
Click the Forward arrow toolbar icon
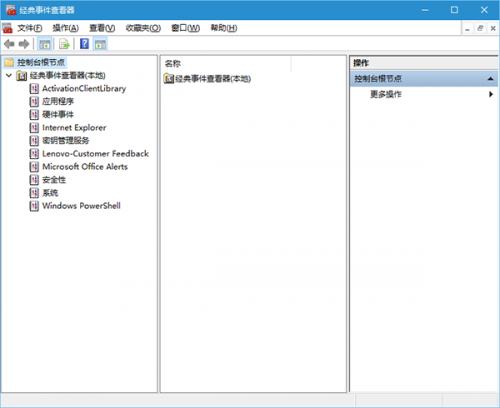tap(24, 44)
